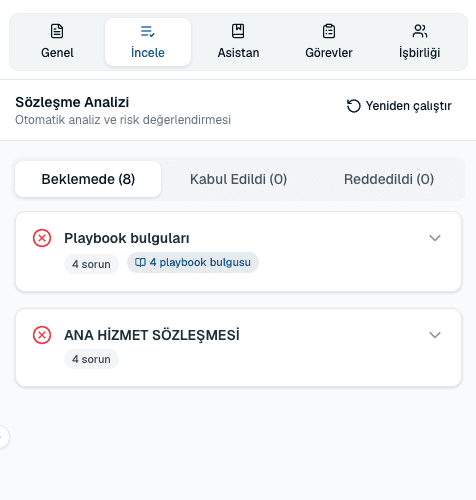
Task: Click red X icon beside Playbook bulguları
Action: (42, 238)
